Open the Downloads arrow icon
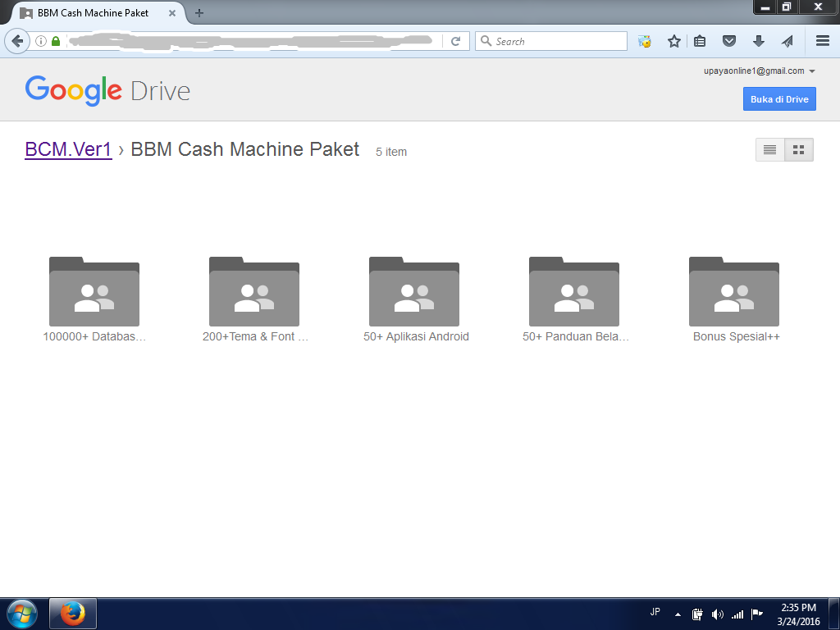Image resolution: width=840 pixels, height=630 pixels. pos(759,41)
